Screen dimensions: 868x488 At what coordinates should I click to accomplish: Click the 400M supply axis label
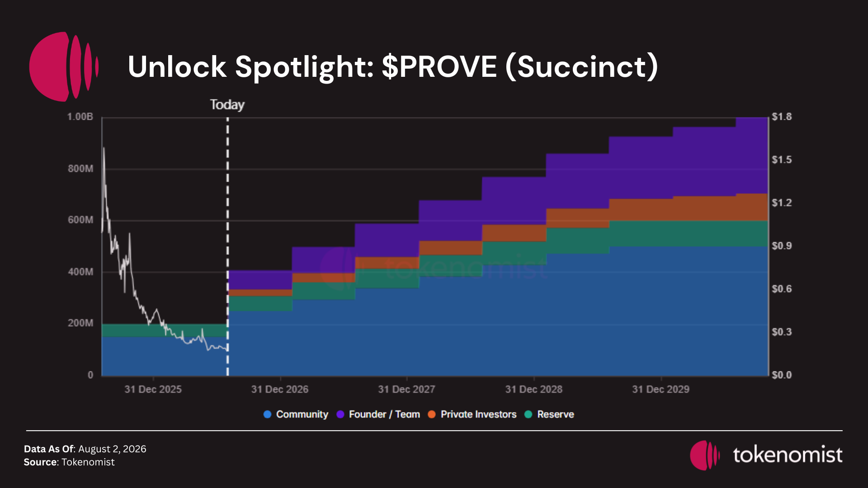(x=80, y=272)
